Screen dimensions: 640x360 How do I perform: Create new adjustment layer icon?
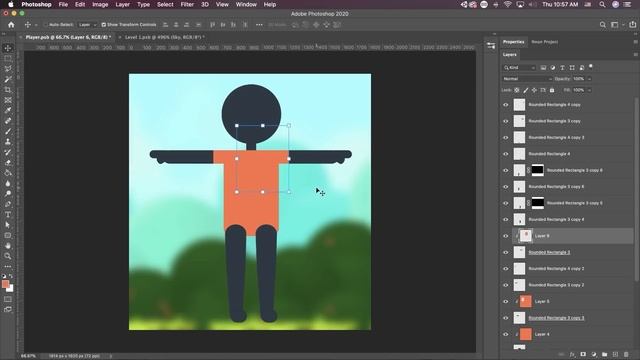coord(594,354)
